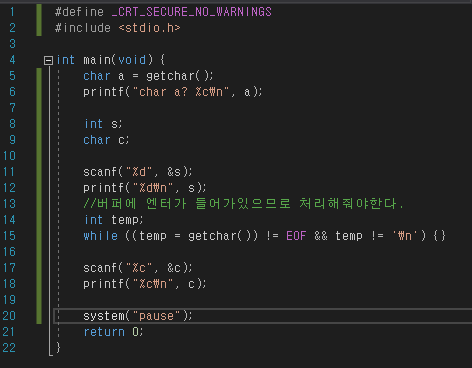
Task: Click the 'int s;' declaration
Action: click(x=103, y=124)
